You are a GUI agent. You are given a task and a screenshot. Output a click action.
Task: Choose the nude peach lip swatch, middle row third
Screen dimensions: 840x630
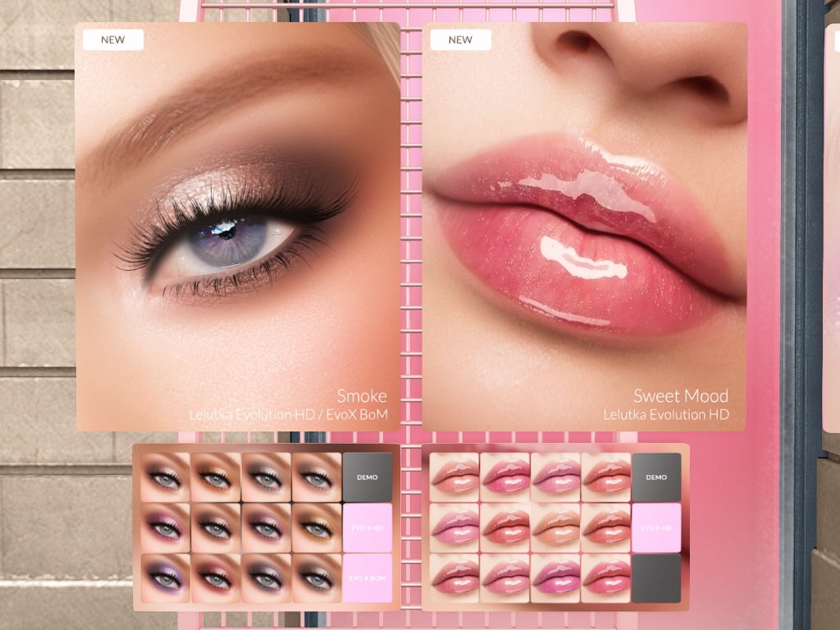tap(555, 527)
